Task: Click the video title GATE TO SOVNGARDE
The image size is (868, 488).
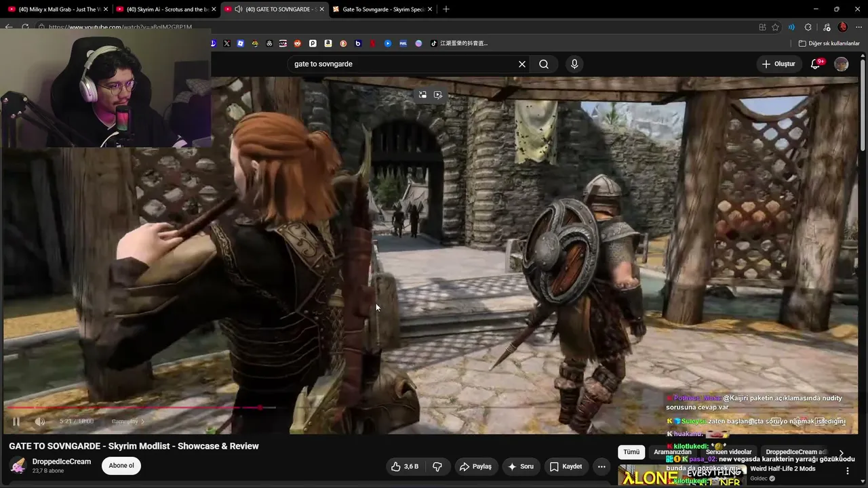Action: (x=134, y=446)
